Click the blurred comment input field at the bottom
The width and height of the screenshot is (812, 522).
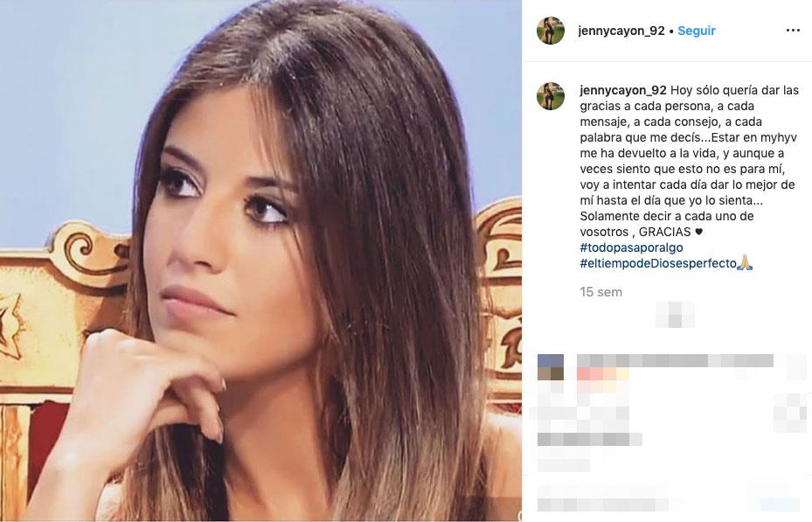[x=602, y=504]
